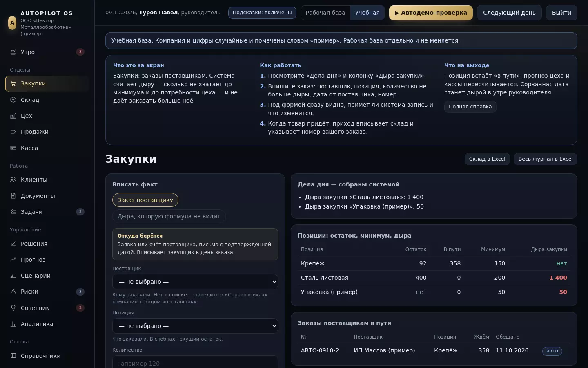Choose Дыра, которую формула не видит
The height and width of the screenshot is (368, 588).
point(169,216)
